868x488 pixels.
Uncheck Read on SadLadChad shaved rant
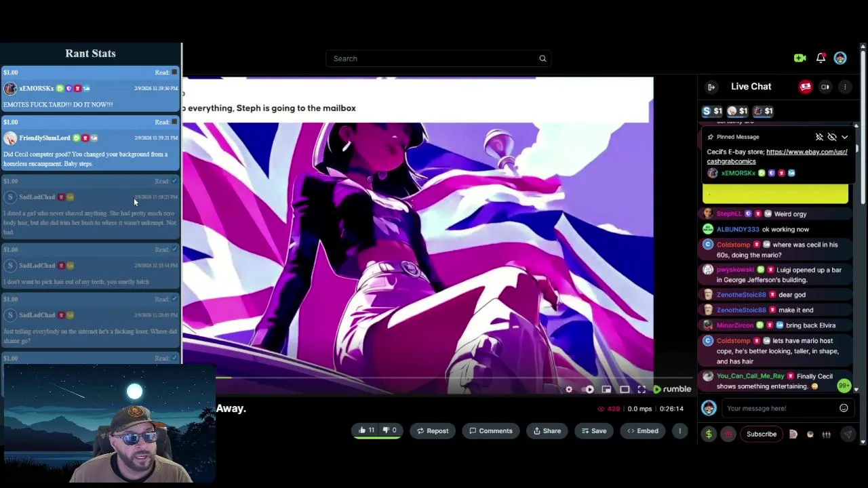tap(174, 181)
